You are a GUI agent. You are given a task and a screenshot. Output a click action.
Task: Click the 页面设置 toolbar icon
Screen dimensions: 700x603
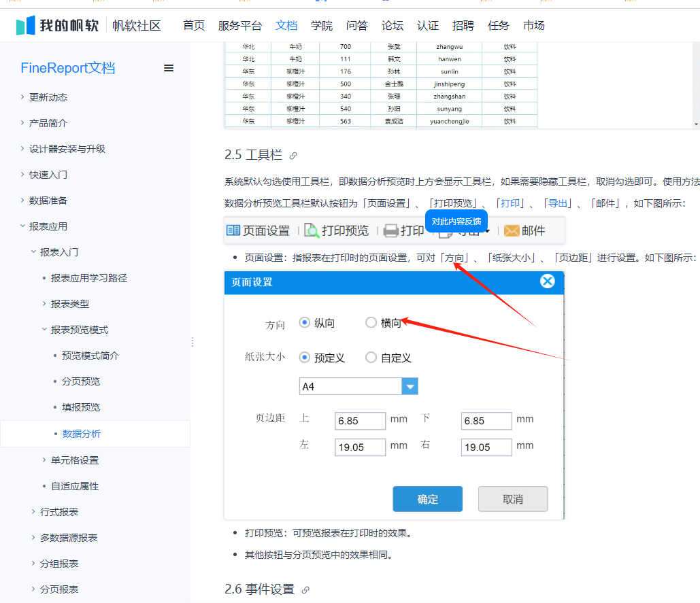coord(233,230)
